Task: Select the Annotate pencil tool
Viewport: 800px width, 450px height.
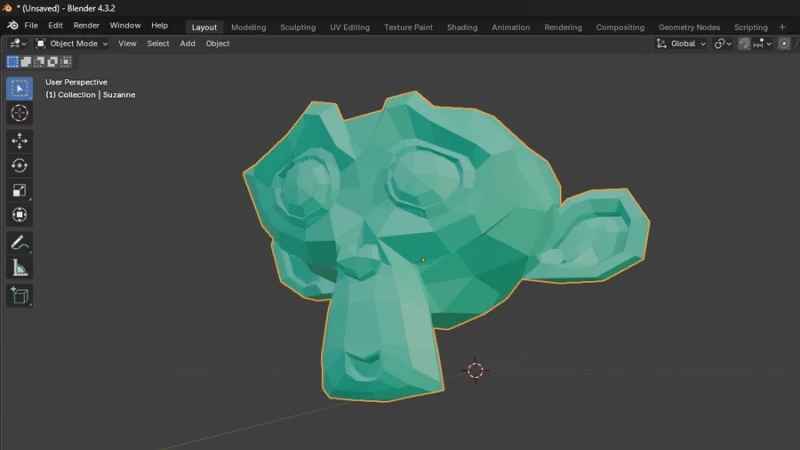Action: [19, 243]
